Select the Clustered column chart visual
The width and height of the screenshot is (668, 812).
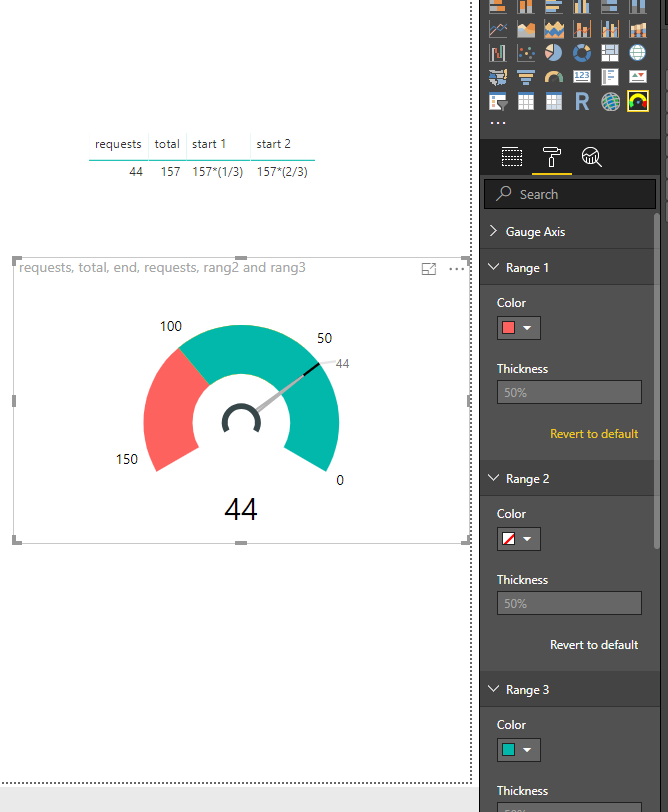coord(582,6)
